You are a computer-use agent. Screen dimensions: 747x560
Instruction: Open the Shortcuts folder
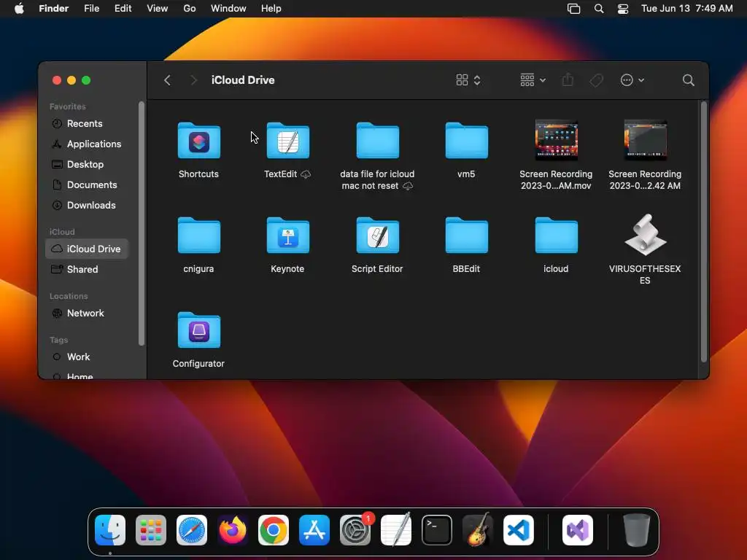(x=198, y=141)
